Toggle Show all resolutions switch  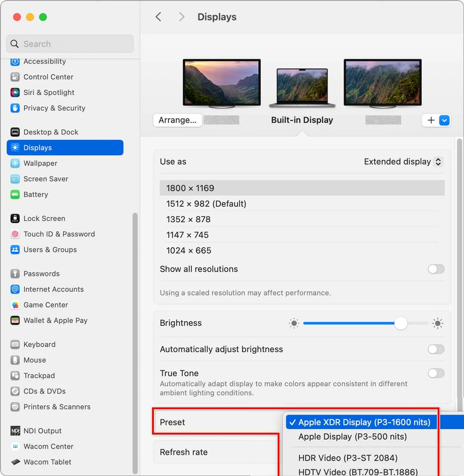436,269
